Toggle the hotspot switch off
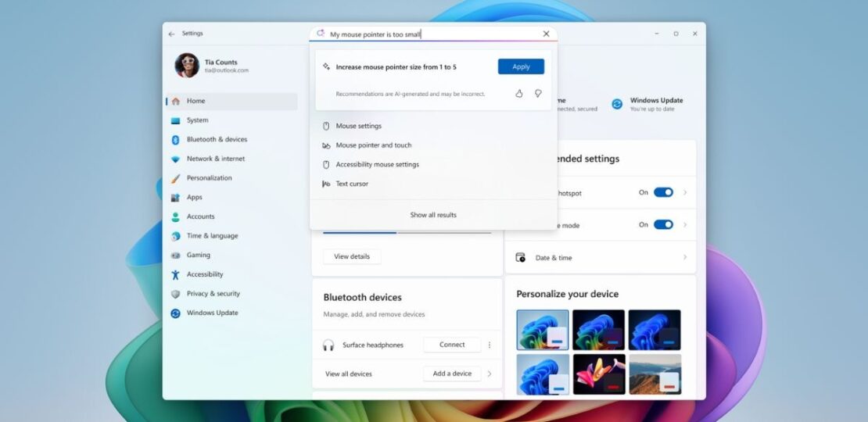The image size is (868, 422). point(663,192)
